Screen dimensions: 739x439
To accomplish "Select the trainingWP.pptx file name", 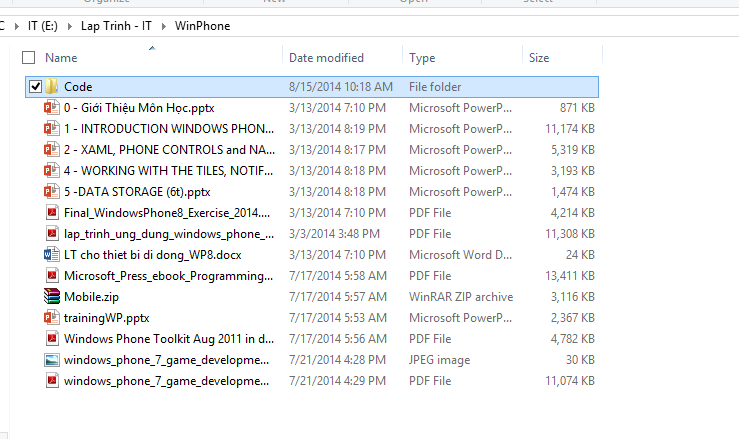I will click(107, 317).
